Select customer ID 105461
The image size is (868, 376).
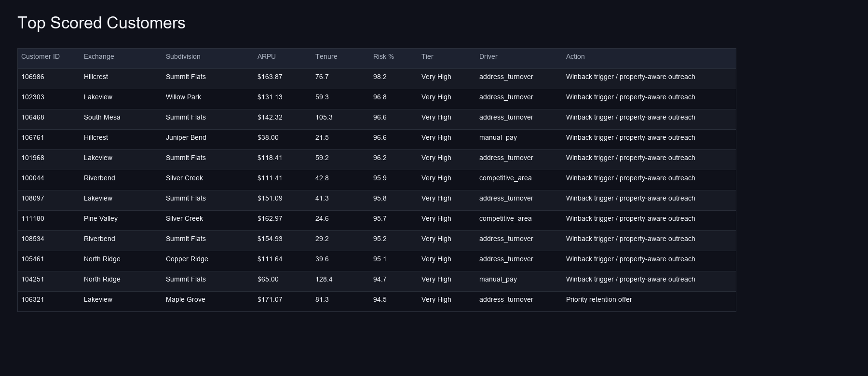click(x=33, y=259)
